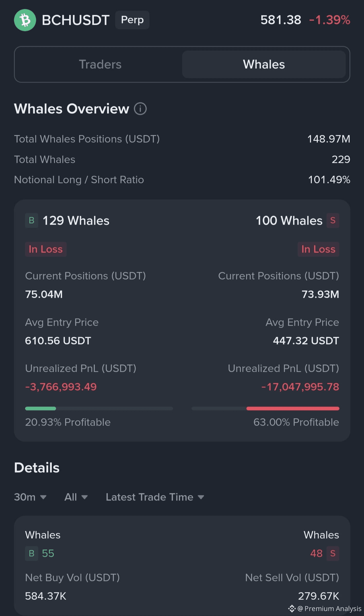
Task: Click the Bitcoin Cash coin logo
Action: tap(25, 20)
